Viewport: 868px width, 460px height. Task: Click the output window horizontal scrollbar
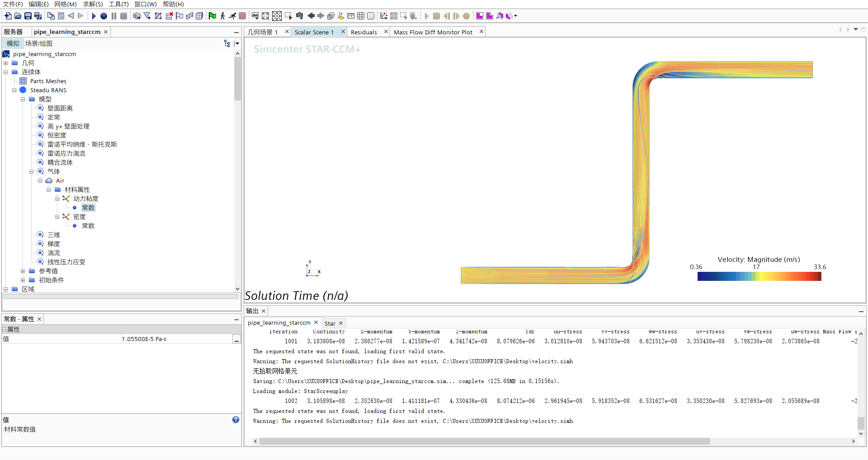click(x=484, y=441)
